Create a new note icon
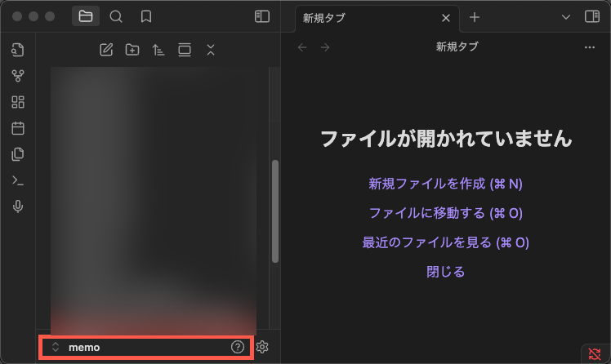This screenshot has height=364, width=611. (106, 50)
